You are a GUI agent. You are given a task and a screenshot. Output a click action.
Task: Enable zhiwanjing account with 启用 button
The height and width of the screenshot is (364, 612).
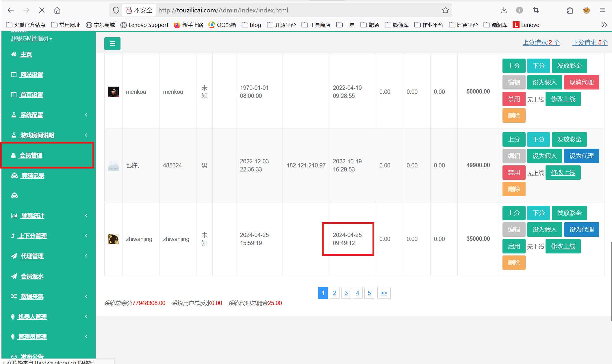pos(513,246)
